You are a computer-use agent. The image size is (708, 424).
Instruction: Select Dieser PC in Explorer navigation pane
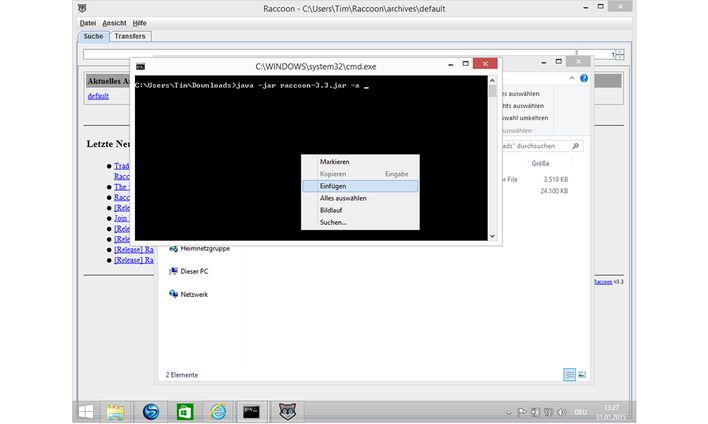pyautogui.click(x=189, y=271)
